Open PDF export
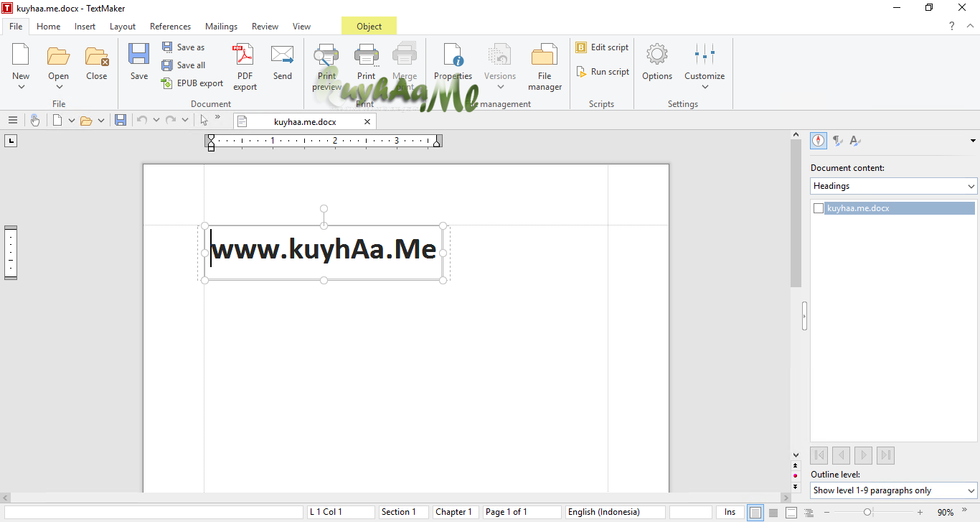 tap(245, 67)
